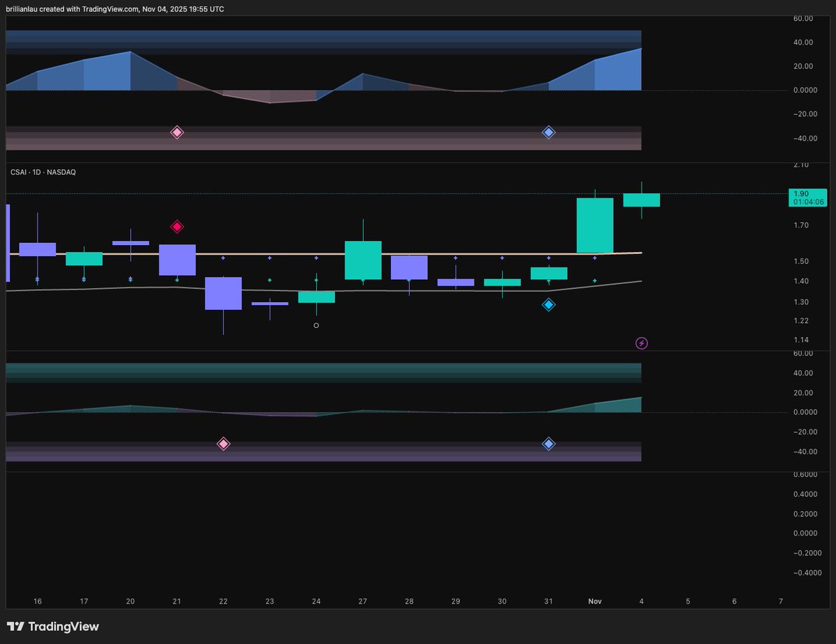Click the header text mentioning TradingView.com
Image resolution: width=836 pixels, height=644 pixels.
(x=116, y=9)
